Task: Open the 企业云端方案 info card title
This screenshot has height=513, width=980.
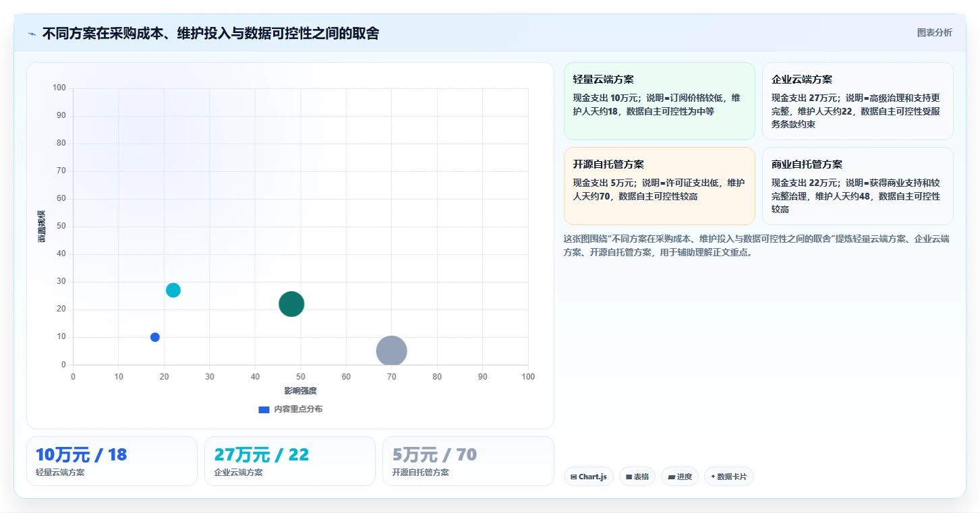Action: [802, 80]
